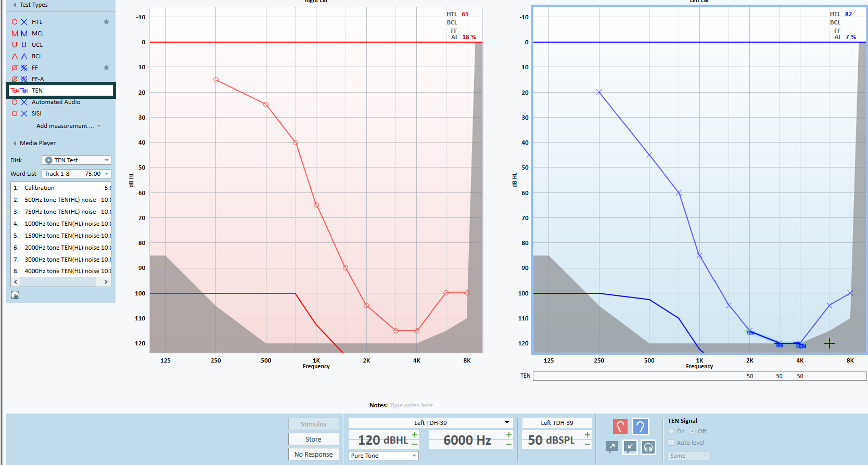The width and height of the screenshot is (868, 465).
Task: Select the red right ear icon
Action: pyautogui.click(x=620, y=427)
